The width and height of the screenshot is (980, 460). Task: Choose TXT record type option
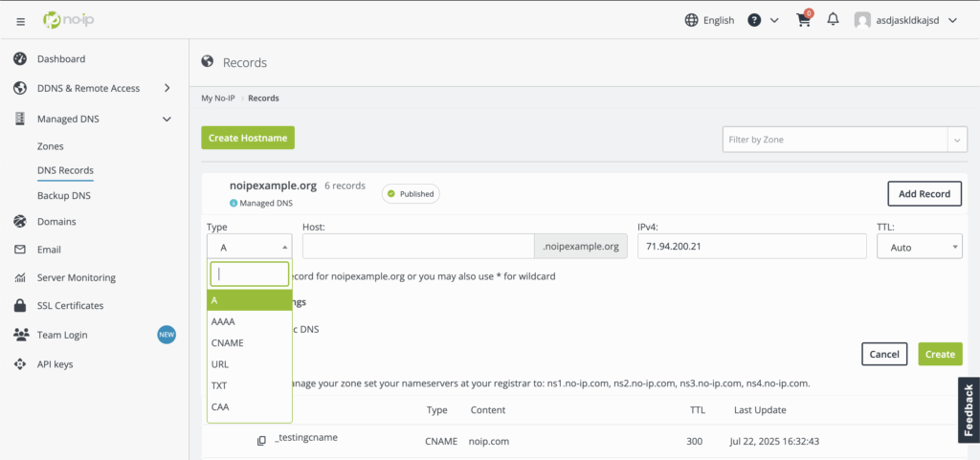pyautogui.click(x=220, y=385)
